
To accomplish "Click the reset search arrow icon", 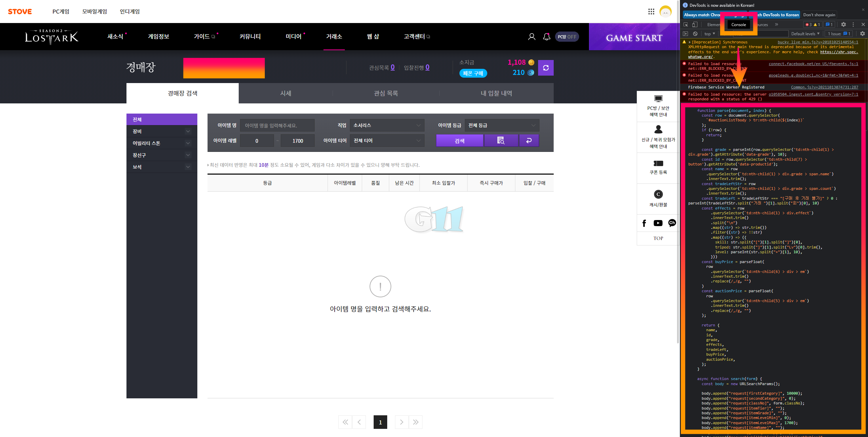I will coord(529,140).
